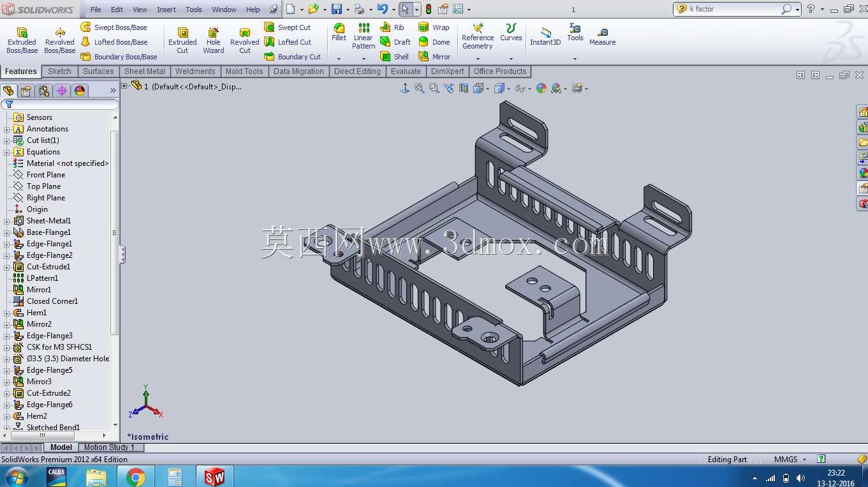Image resolution: width=868 pixels, height=487 pixels.
Task: Click the Mirror tool in the ribbon
Action: pyautogui.click(x=434, y=57)
